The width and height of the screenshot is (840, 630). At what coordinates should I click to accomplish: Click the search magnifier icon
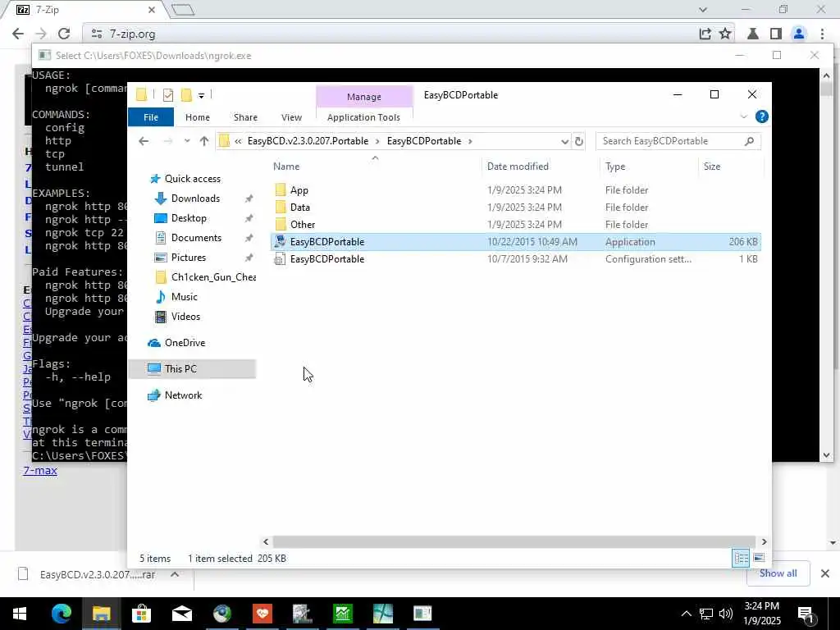coord(750,141)
